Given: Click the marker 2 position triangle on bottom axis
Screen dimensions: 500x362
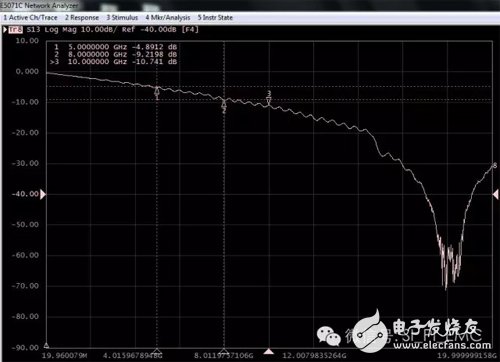Looking at the screenshot, I should (224, 351).
